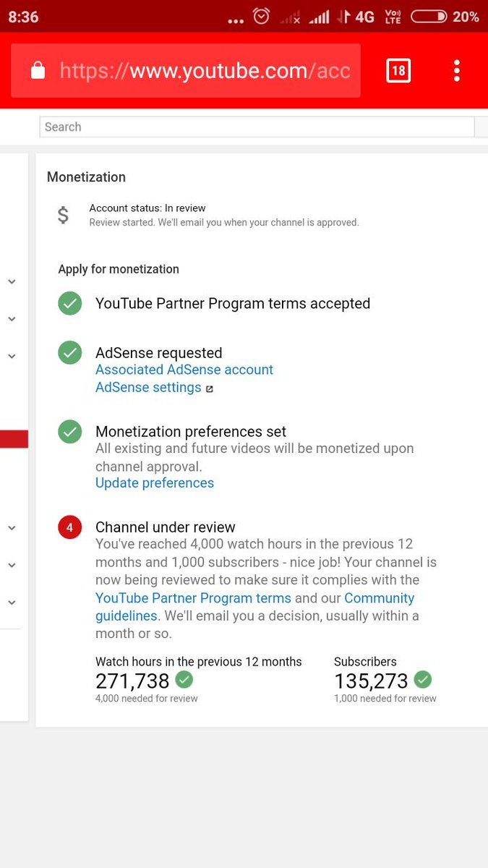Expand sidebar chevron beside the 1,000 subscribers sentence
Viewport: 488px width, 868px height.
12,565
